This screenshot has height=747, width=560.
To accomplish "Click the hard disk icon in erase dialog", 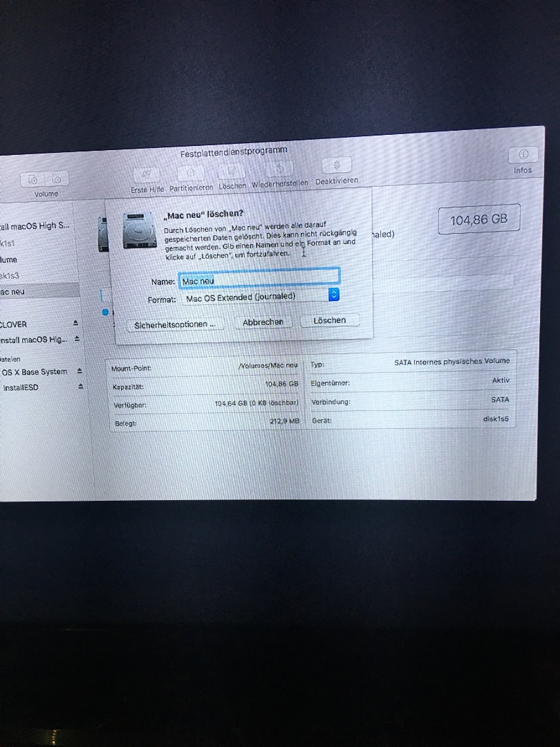I will (140, 230).
